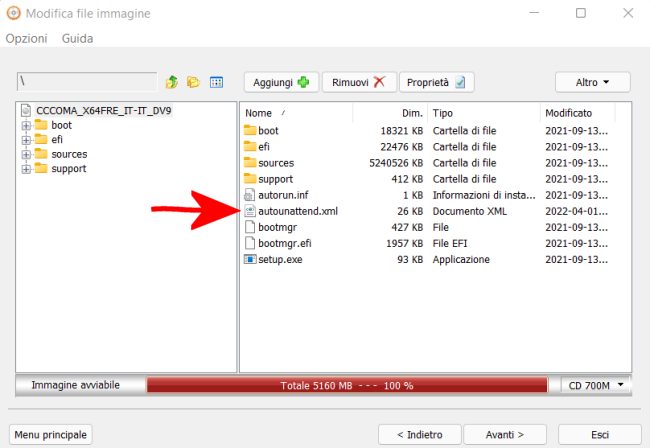The image size is (650, 448).
Task: Select the autorun.inf file name
Action: [283, 195]
